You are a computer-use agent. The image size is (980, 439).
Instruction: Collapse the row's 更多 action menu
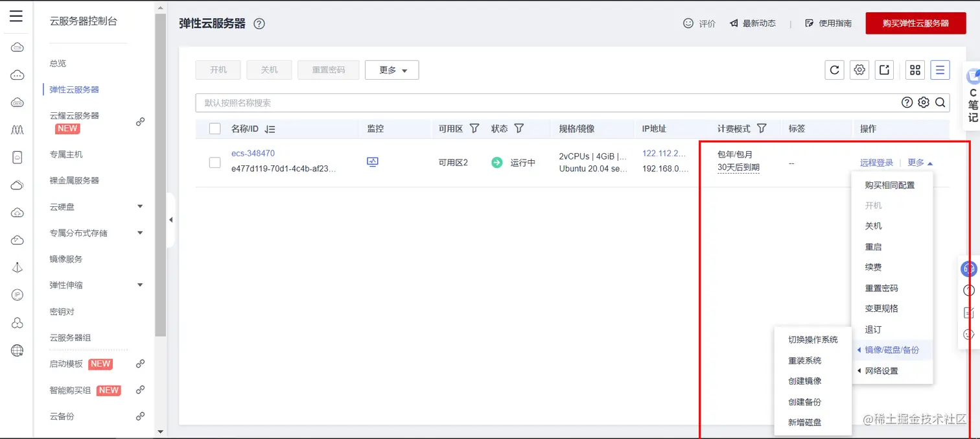coord(920,163)
